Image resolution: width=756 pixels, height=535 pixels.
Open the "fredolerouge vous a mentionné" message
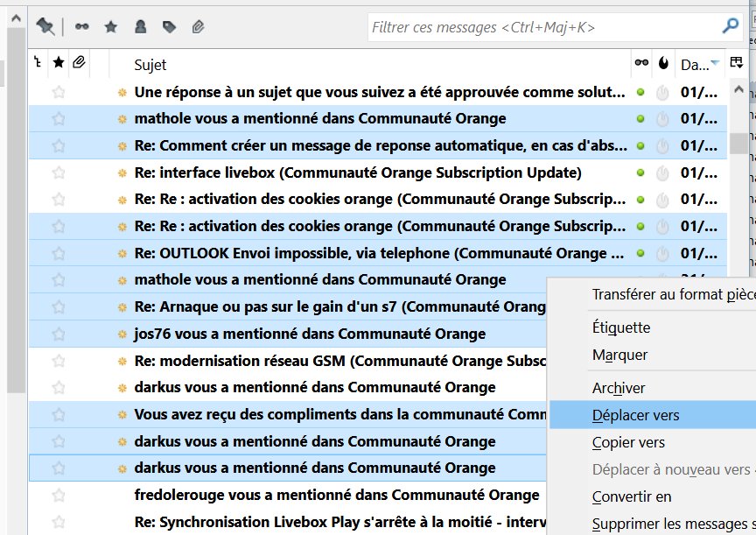pos(336,495)
